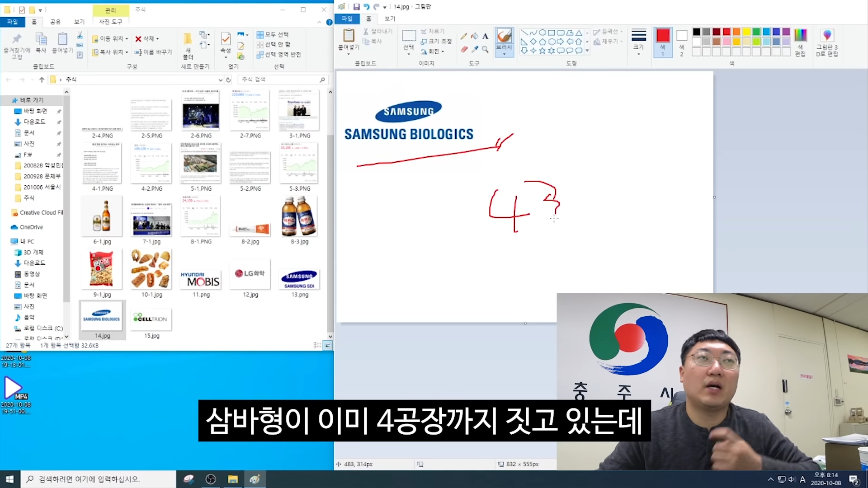Click Crop (자르기) in Paint
Screen dimensions: 868x488
point(433,31)
